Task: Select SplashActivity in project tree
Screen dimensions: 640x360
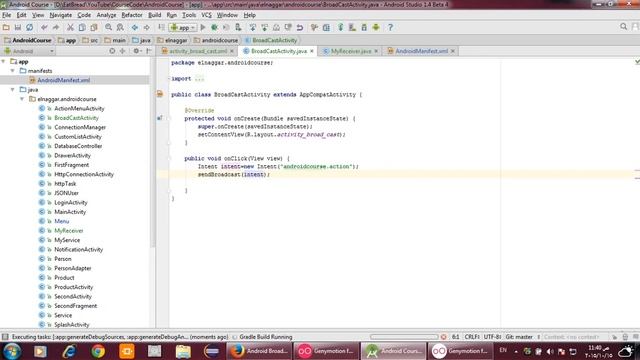Action: tap(71, 324)
